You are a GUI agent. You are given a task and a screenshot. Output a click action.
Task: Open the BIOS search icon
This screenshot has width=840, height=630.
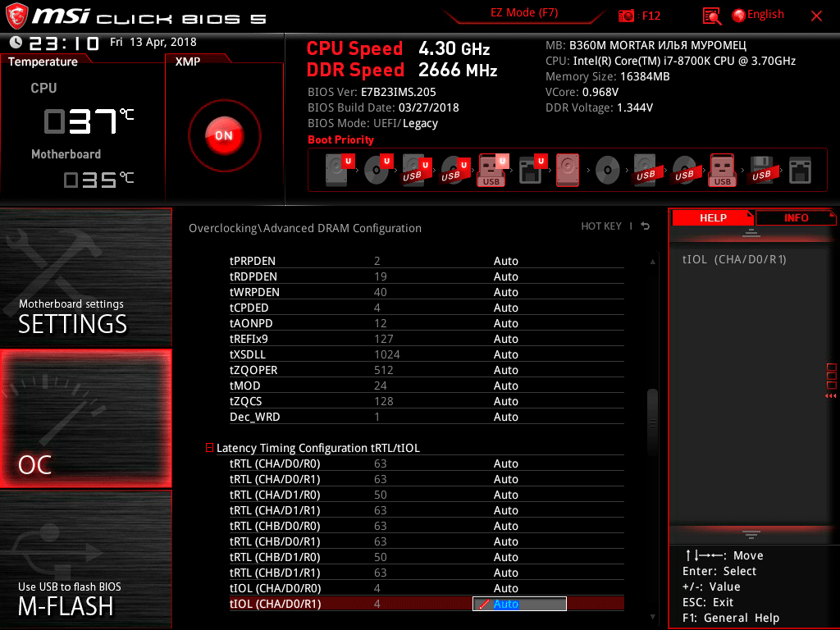point(711,16)
